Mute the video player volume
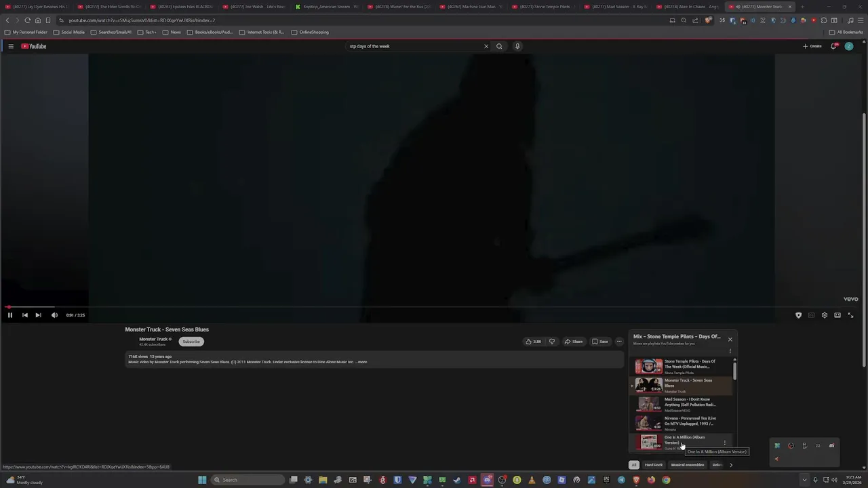This screenshot has width=868, height=488. 54,315
